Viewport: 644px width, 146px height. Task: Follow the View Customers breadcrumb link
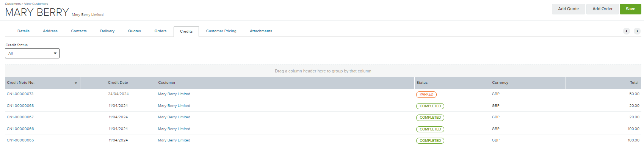(36, 4)
